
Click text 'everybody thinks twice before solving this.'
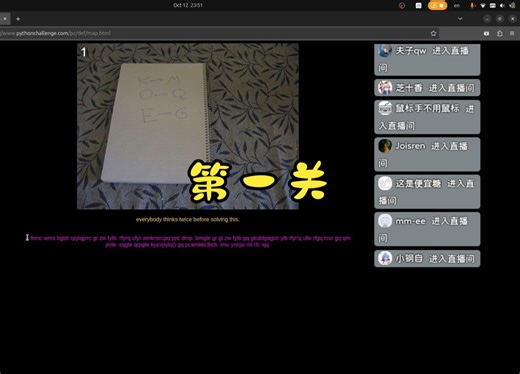pyautogui.click(x=187, y=219)
